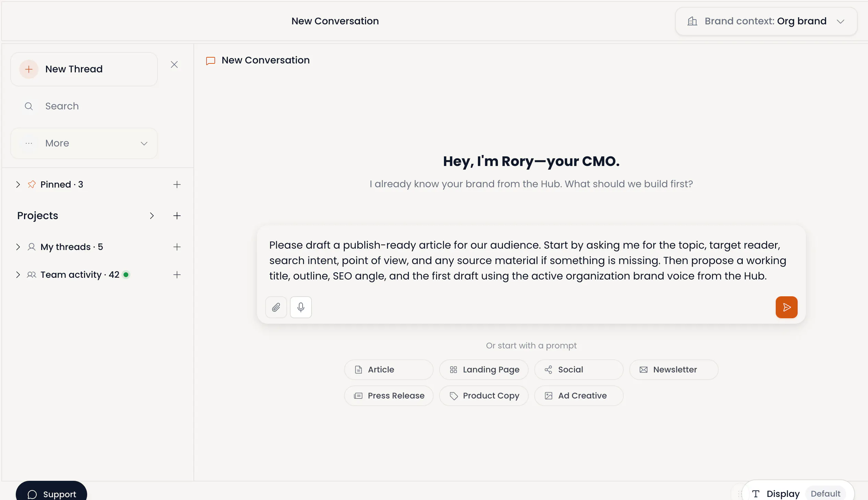
Task: Click the green Team activity status dot
Action: (126, 275)
